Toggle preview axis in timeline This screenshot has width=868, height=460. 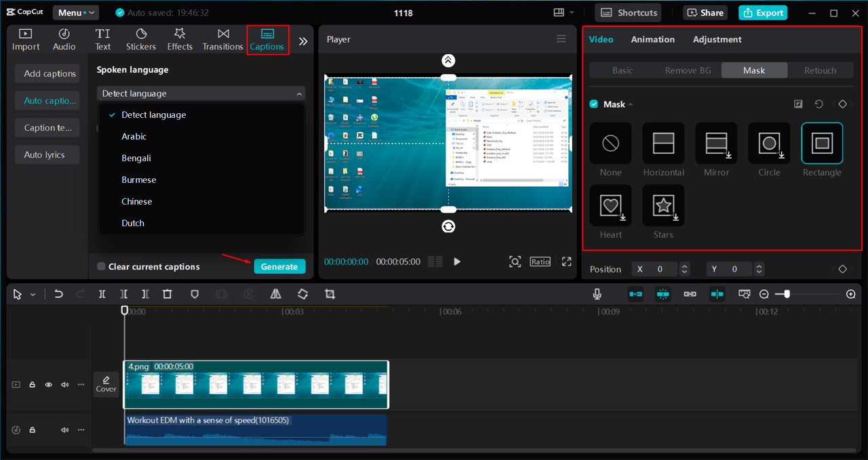coord(717,294)
